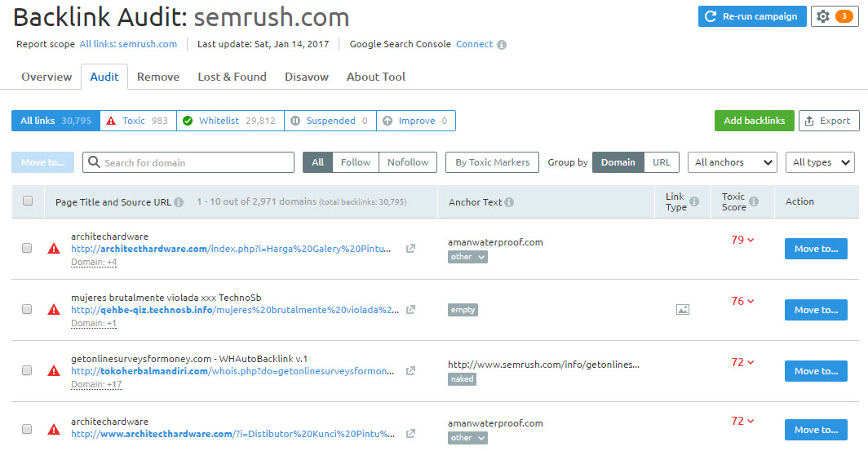The width and height of the screenshot is (868, 451).
Task: Select Whitelist 29,812 filter tab
Action: (230, 121)
